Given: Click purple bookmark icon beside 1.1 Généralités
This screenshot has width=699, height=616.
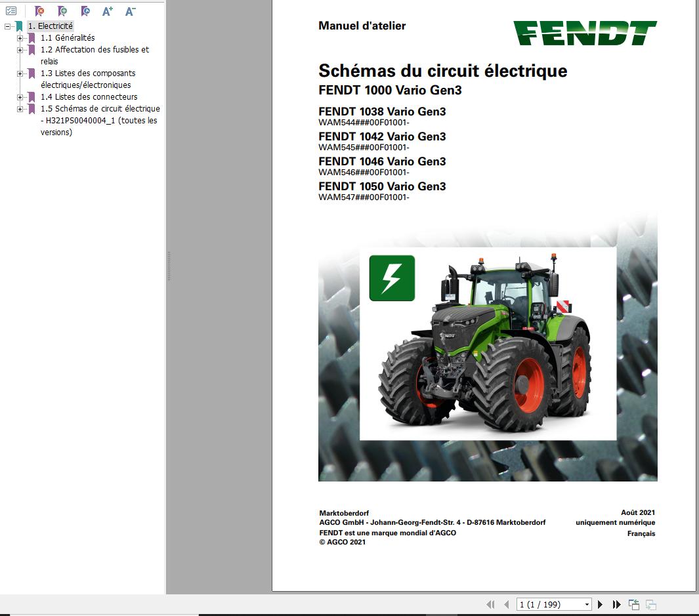Looking at the screenshot, I should (x=32, y=38).
